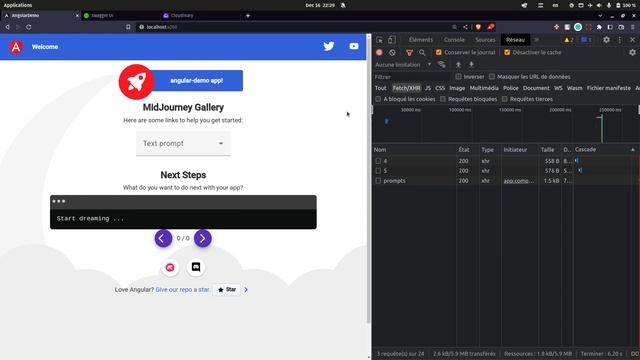Filter requests by Tout

click(380, 88)
